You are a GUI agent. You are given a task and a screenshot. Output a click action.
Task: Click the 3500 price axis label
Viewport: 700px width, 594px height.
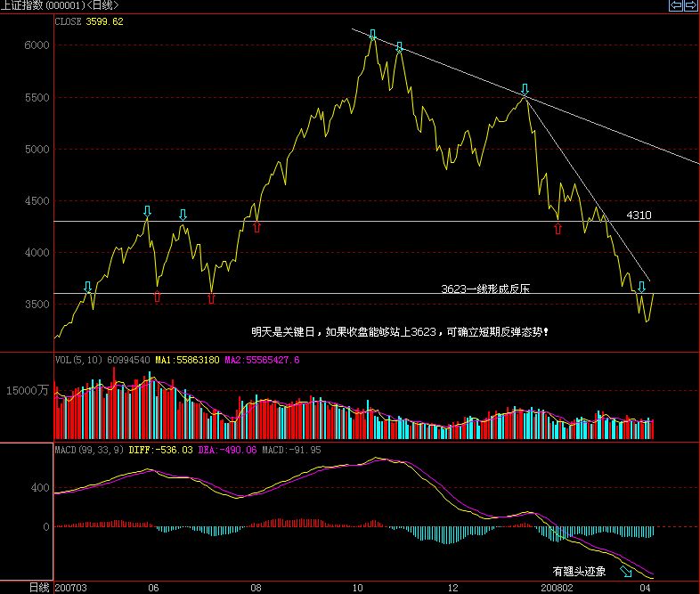pyautogui.click(x=37, y=305)
